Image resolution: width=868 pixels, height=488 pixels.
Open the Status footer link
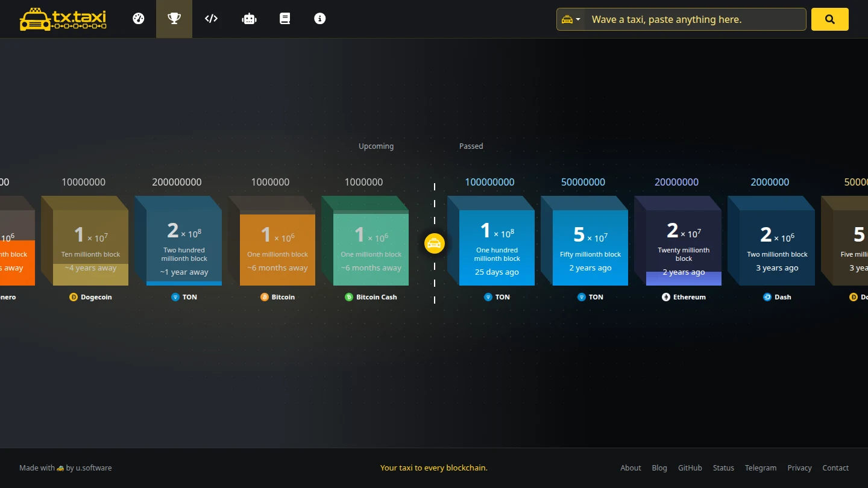tap(723, 468)
